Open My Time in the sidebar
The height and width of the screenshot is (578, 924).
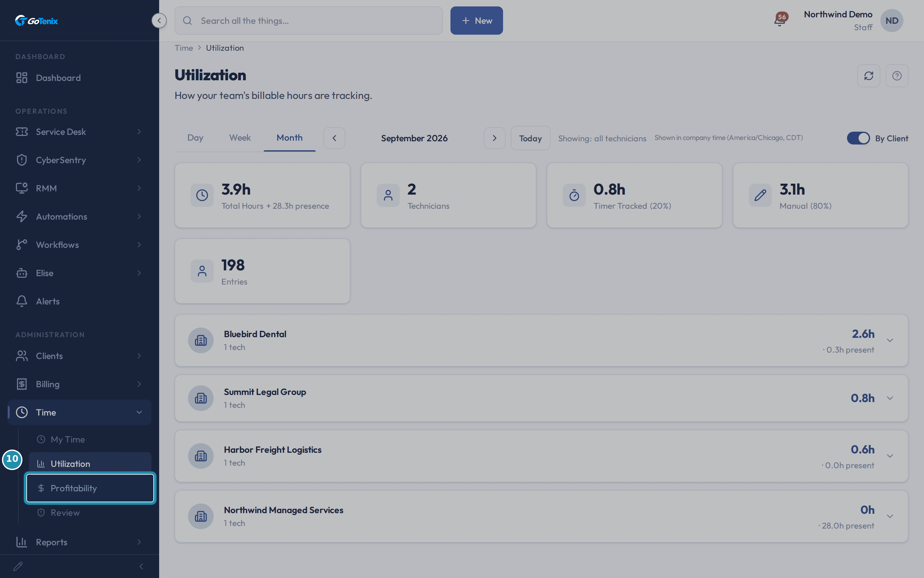[90, 439]
